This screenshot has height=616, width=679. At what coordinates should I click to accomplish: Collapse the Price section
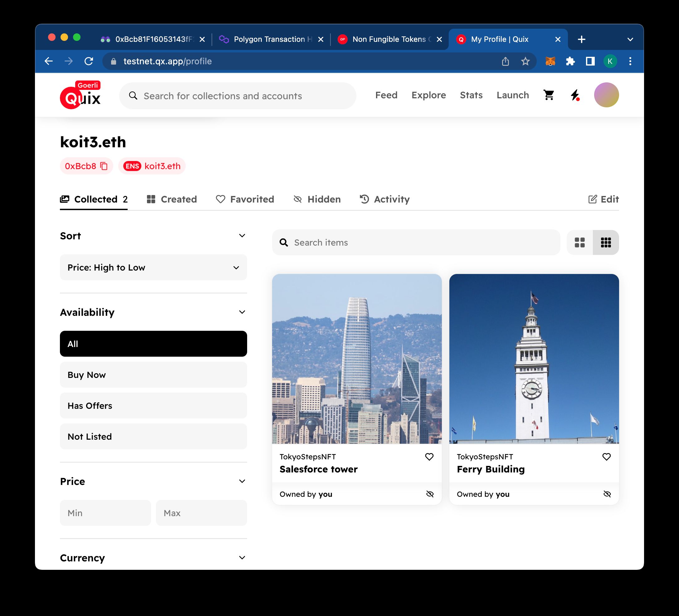[242, 481]
